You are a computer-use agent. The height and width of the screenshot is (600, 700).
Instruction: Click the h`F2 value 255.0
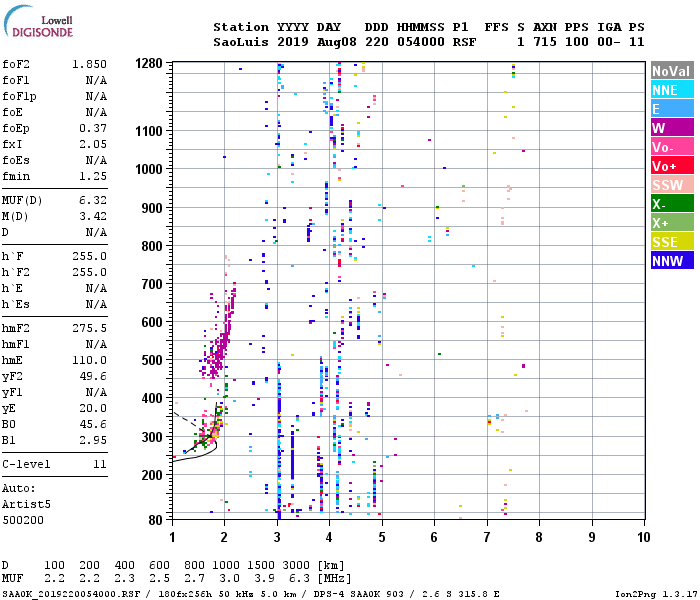tap(89, 272)
